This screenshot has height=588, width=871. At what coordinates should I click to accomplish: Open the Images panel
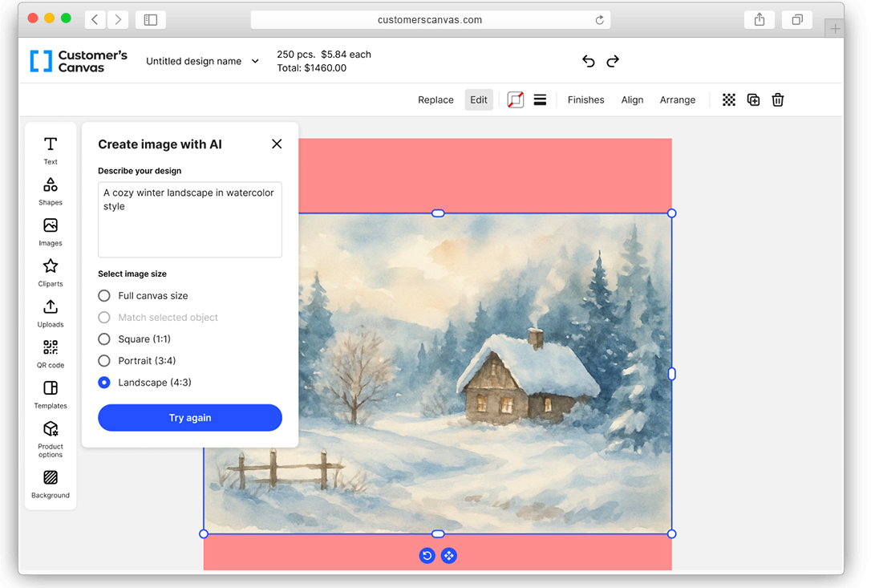point(51,232)
